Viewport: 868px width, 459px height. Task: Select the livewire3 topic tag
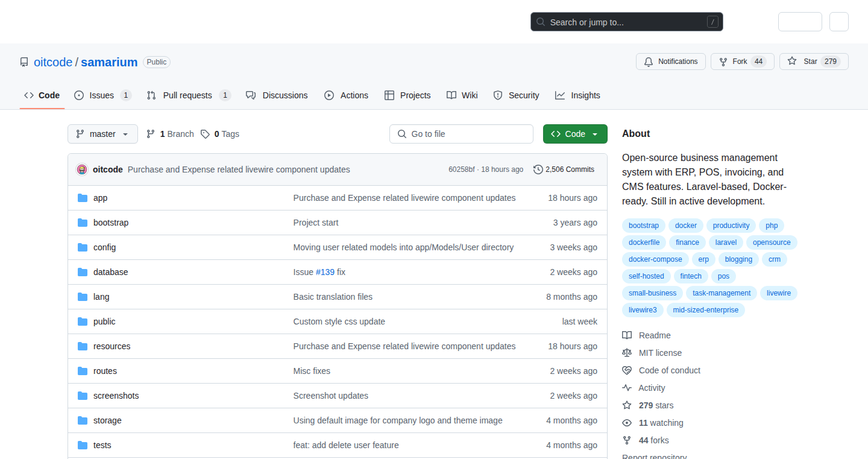coord(643,310)
